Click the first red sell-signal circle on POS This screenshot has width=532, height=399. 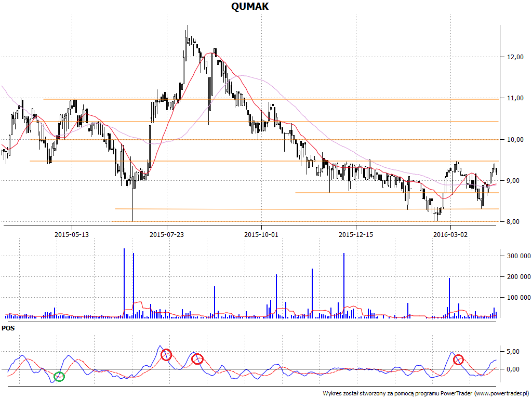[166, 354]
